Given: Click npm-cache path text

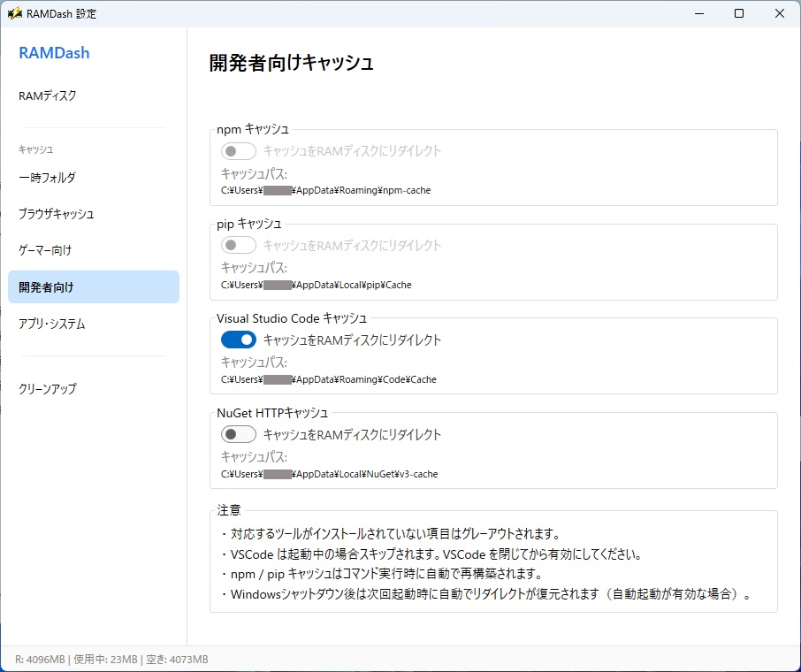Looking at the screenshot, I should pyautogui.click(x=326, y=191).
